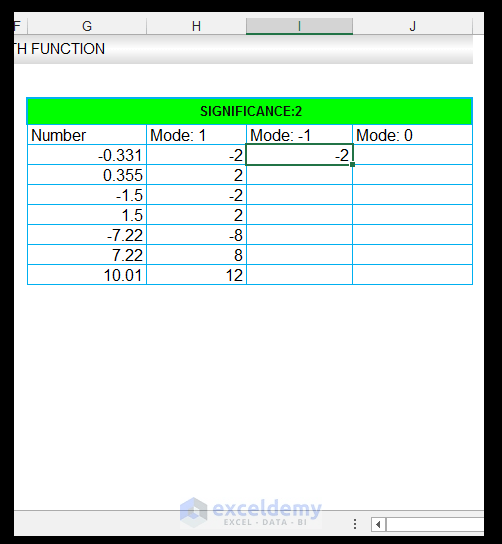
Task: Select column H header
Action: click(x=196, y=26)
